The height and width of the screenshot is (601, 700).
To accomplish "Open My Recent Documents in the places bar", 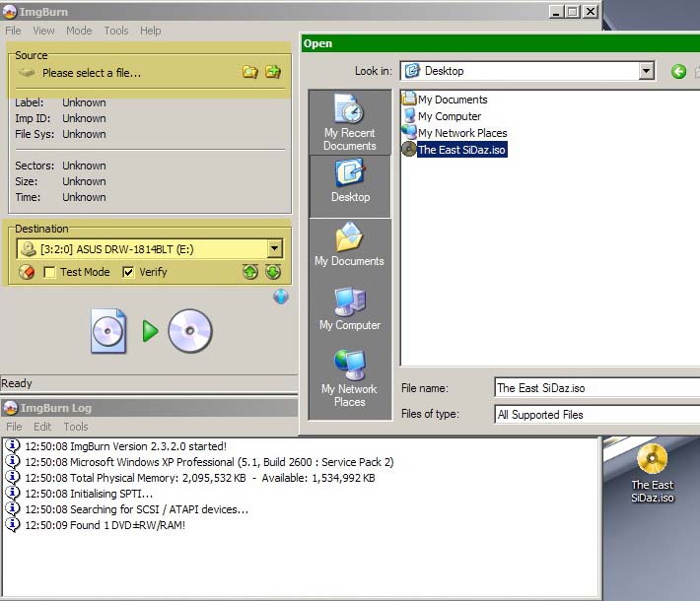I will tap(350, 122).
